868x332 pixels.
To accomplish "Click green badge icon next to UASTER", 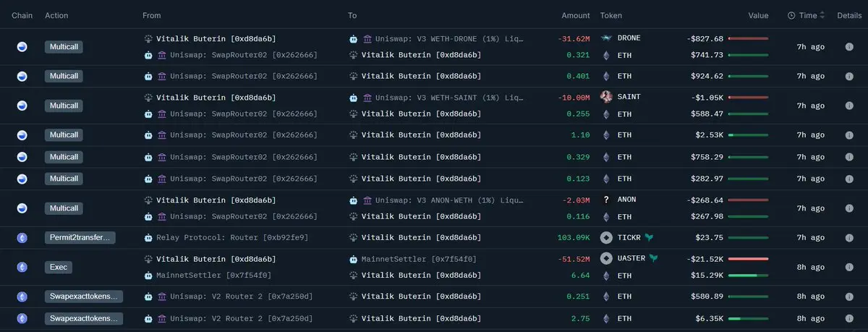I will [x=654, y=258].
